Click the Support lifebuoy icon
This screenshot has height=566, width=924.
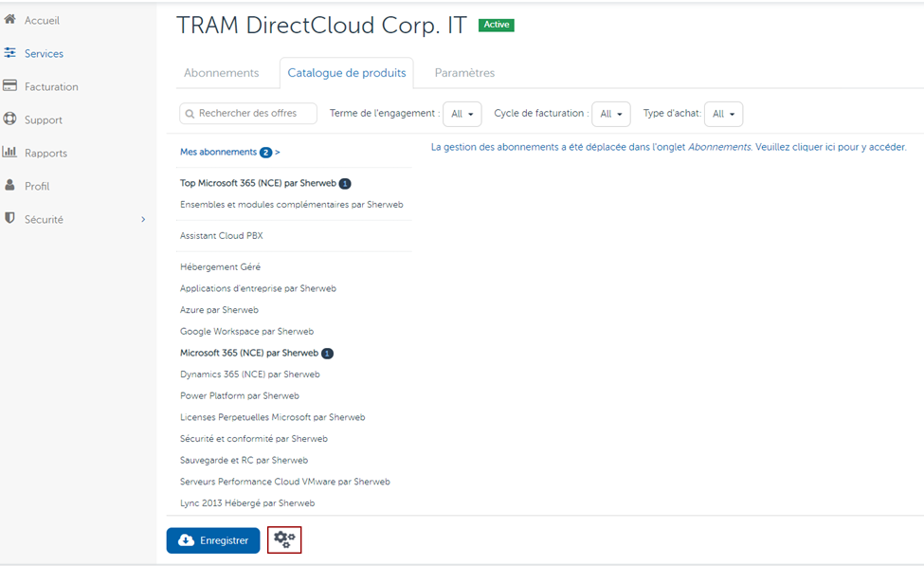[x=9, y=119]
